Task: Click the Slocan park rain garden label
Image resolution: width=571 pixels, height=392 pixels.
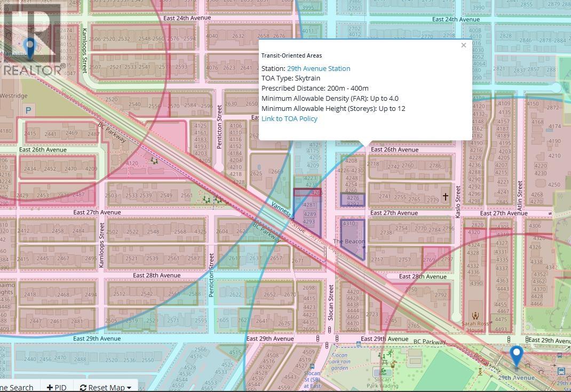Action: [339, 362]
